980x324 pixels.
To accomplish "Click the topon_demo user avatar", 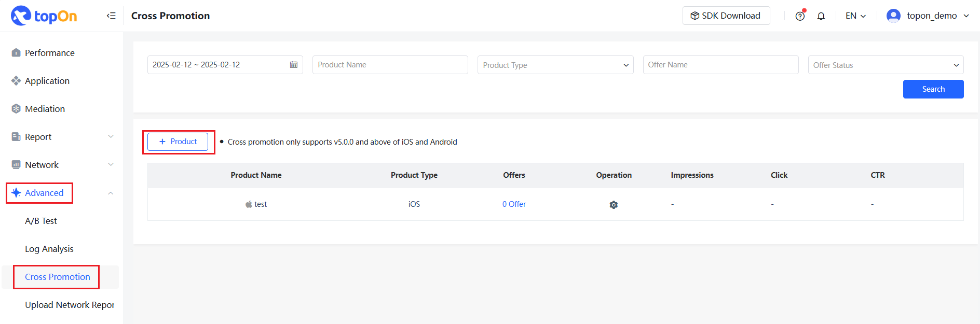I will (893, 16).
